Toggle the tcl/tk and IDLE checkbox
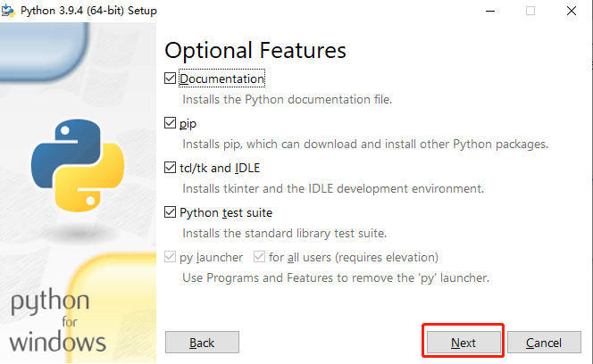 170,168
